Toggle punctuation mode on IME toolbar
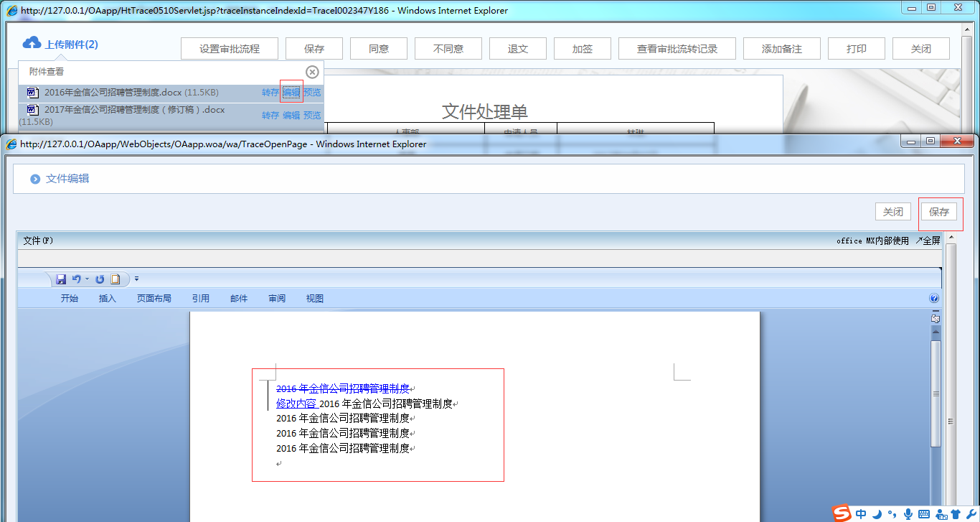The height and width of the screenshot is (522, 980). click(892, 513)
